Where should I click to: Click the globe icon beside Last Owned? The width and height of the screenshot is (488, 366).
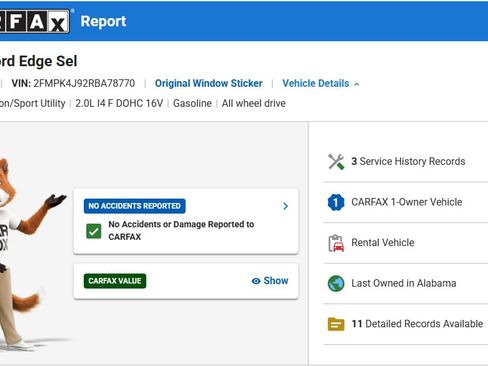pyautogui.click(x=336, y=284)
